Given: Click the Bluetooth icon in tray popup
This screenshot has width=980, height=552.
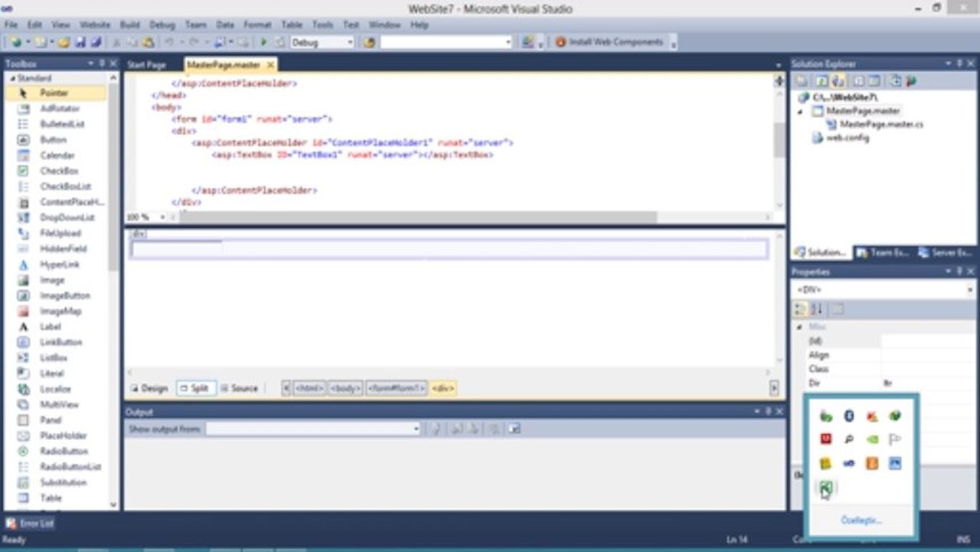Looking at the screenshot, I should tap(849, 416).
